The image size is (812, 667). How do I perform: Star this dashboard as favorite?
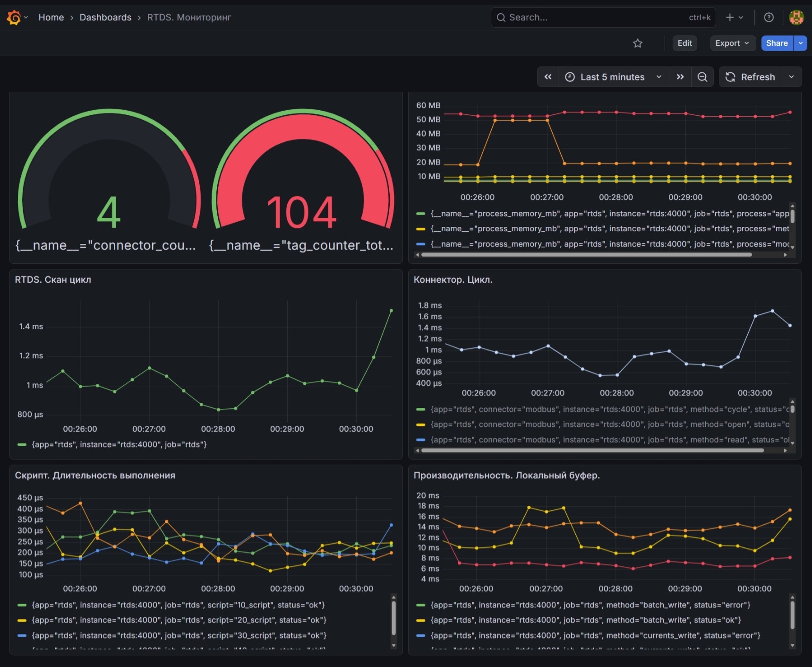pos(638,43)
